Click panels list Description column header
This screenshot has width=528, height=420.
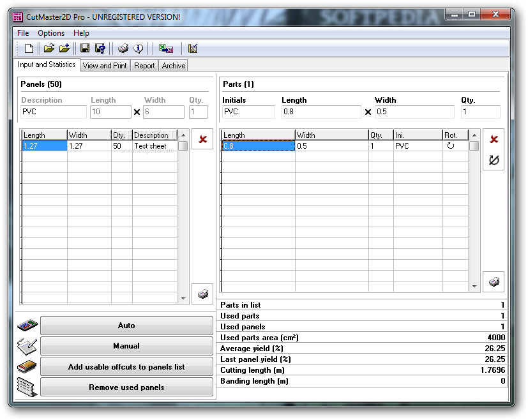coord(155,135)
